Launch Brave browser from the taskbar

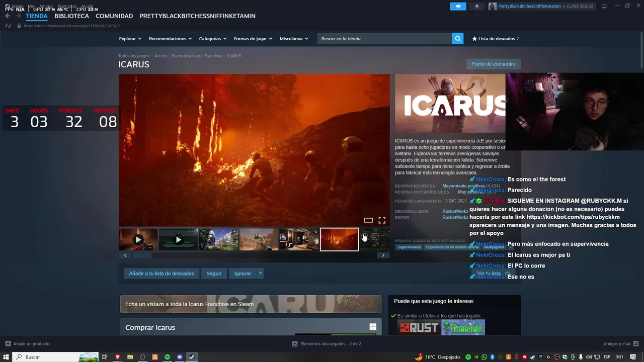(118, 357)
